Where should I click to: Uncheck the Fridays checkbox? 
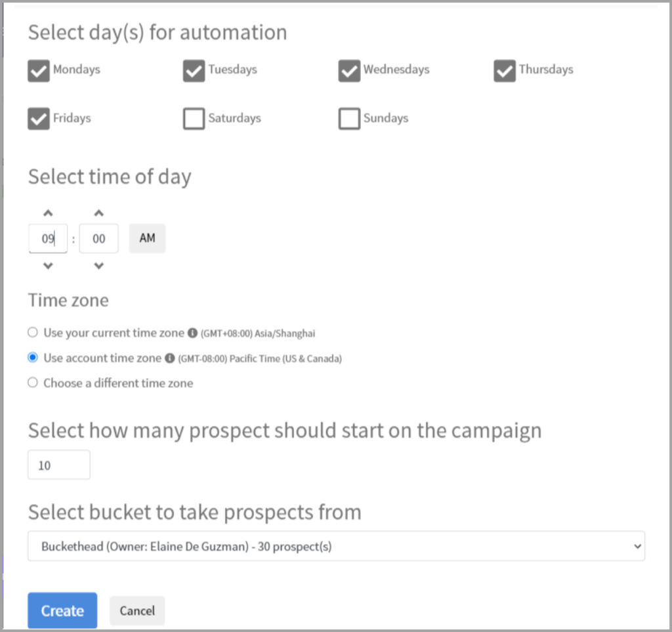tap(39, 119)
